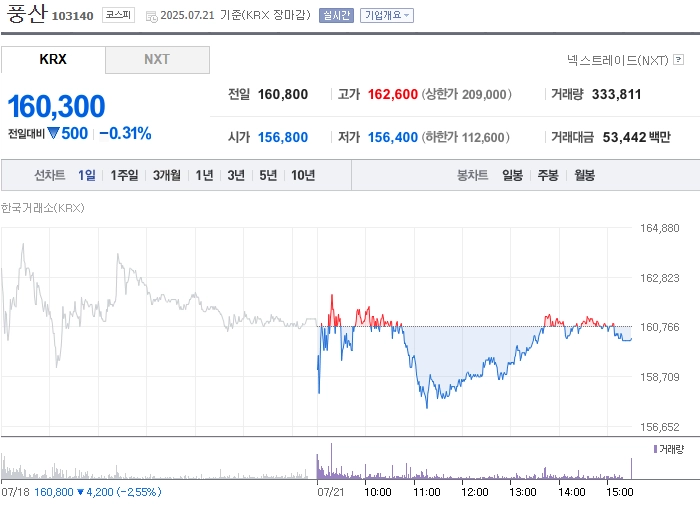Click the 13:00 time axis label
Screen dimensions: 700x505
pos(523,492)
